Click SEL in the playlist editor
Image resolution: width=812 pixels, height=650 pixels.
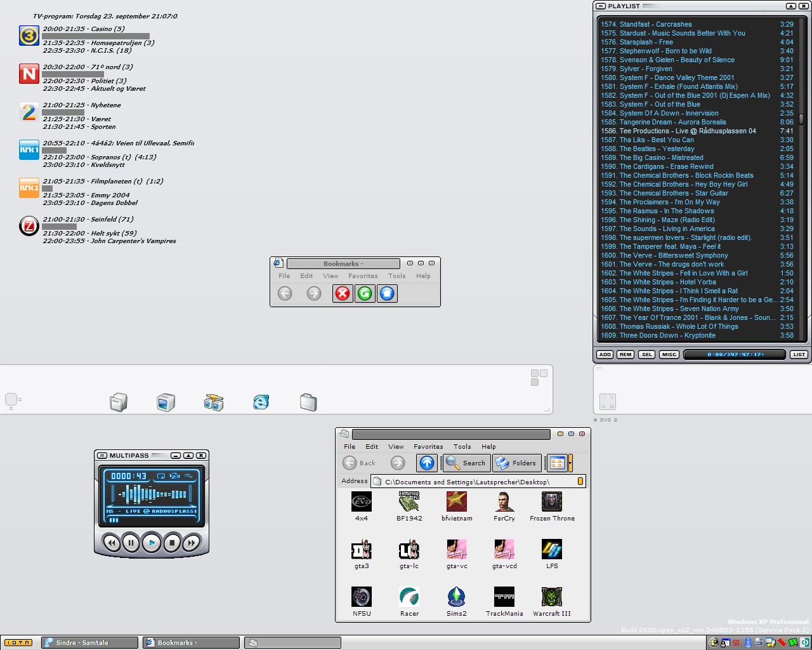tap(646, 355)
